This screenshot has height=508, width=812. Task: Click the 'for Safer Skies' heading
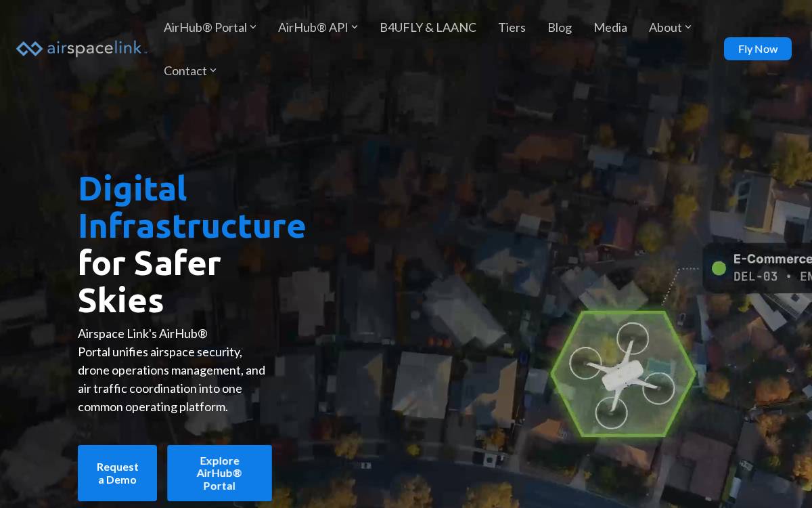(149, 281)
